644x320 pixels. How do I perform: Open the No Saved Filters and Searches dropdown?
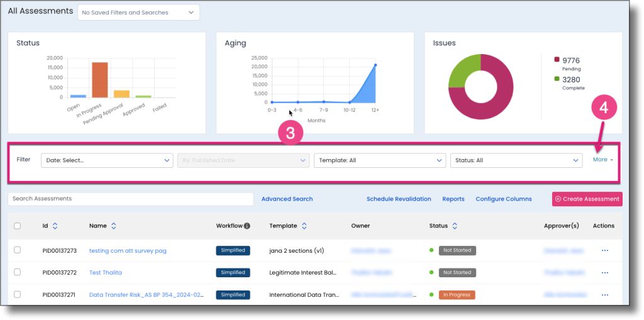(x=139, y=13)
